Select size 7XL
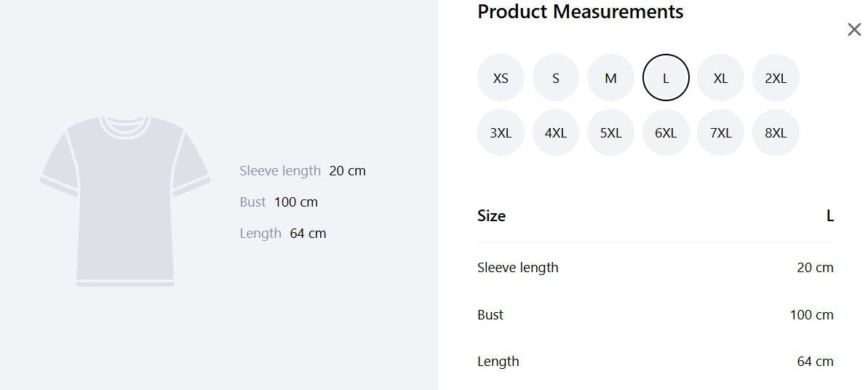 coord(720,132)
